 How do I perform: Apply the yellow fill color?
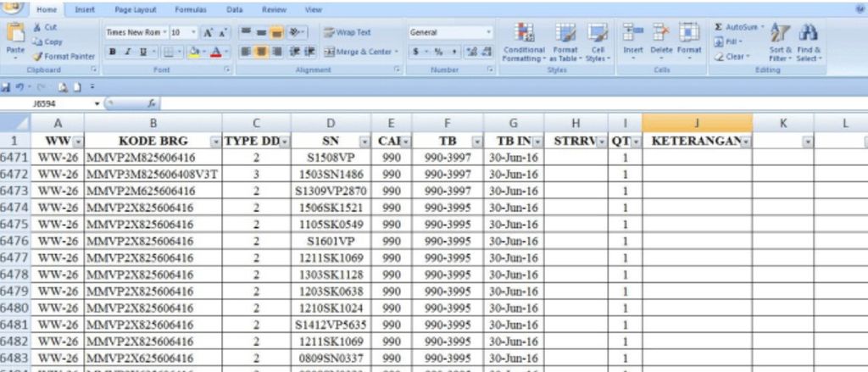pos(194,52)
